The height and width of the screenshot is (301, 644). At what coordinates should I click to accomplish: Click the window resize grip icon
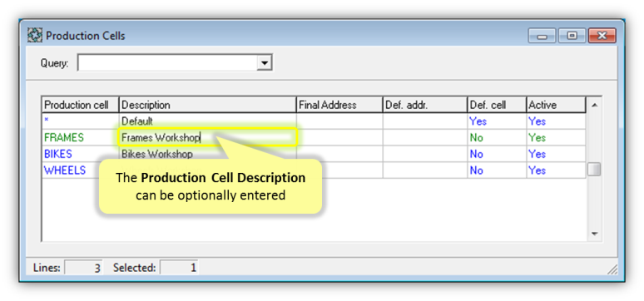(612, 269)
